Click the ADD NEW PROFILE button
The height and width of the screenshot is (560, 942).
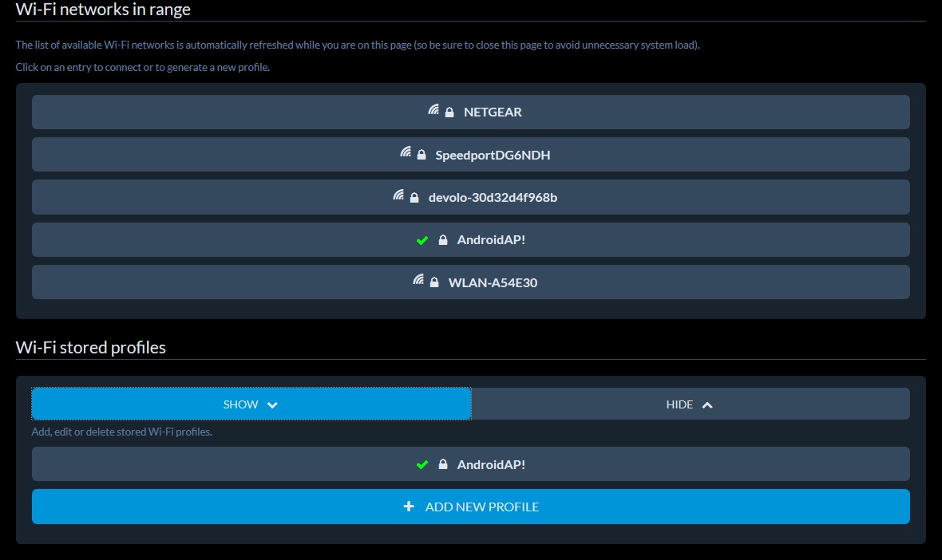(x=470, y=507)
